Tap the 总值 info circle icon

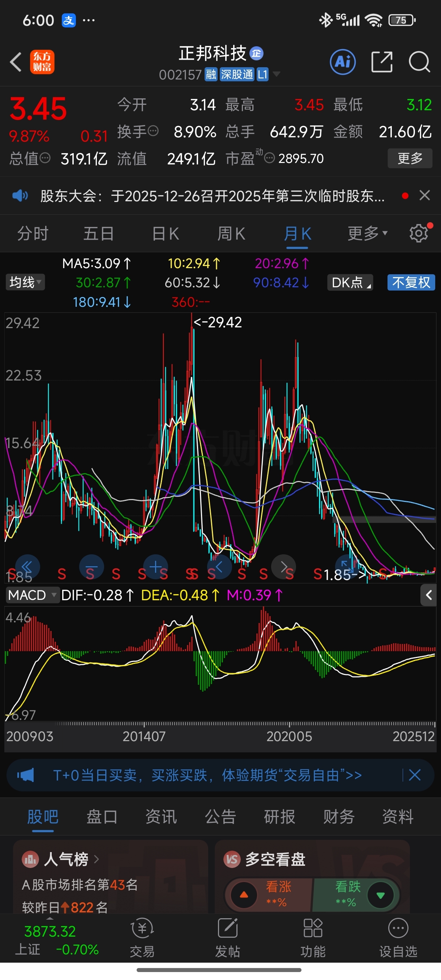[45, 158]
